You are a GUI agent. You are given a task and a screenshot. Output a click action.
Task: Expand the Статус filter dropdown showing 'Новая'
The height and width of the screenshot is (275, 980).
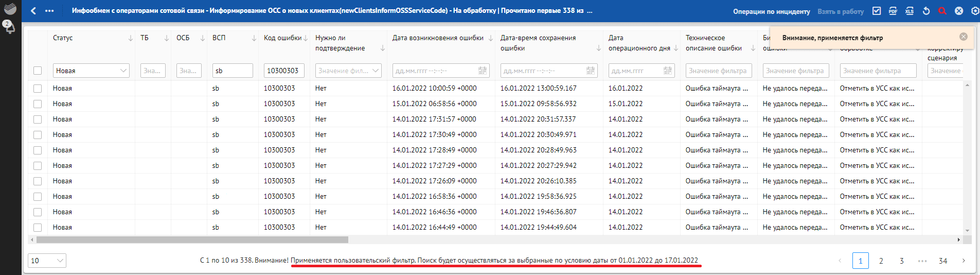click(x=91, y=71)
